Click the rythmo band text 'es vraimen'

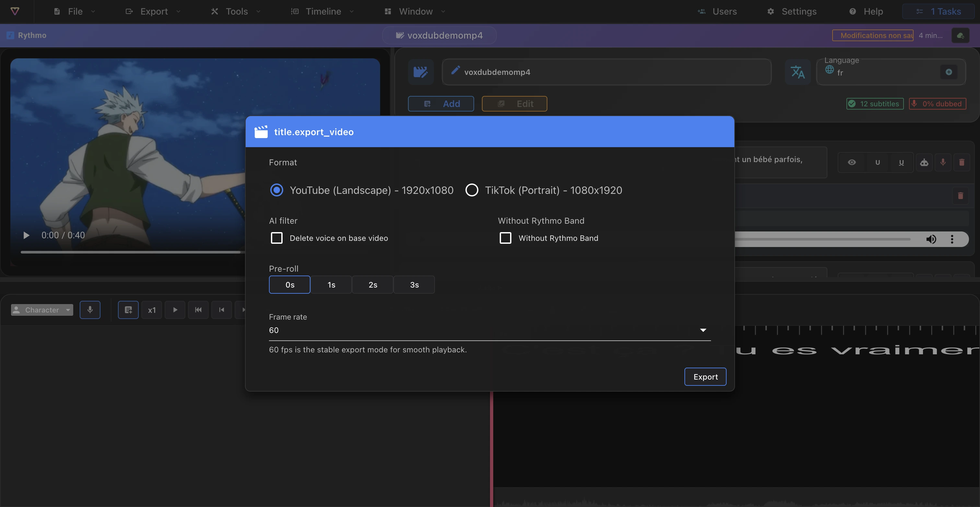click(x=875, y=350)
